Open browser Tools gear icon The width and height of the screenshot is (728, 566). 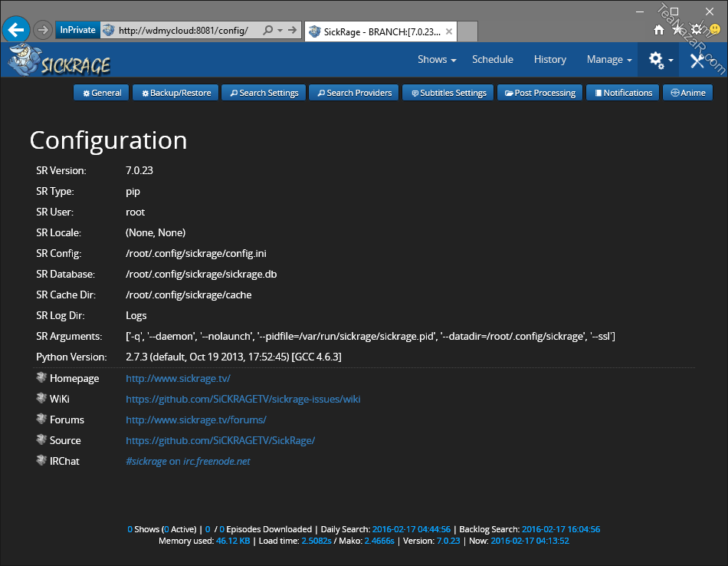[697, 30]
